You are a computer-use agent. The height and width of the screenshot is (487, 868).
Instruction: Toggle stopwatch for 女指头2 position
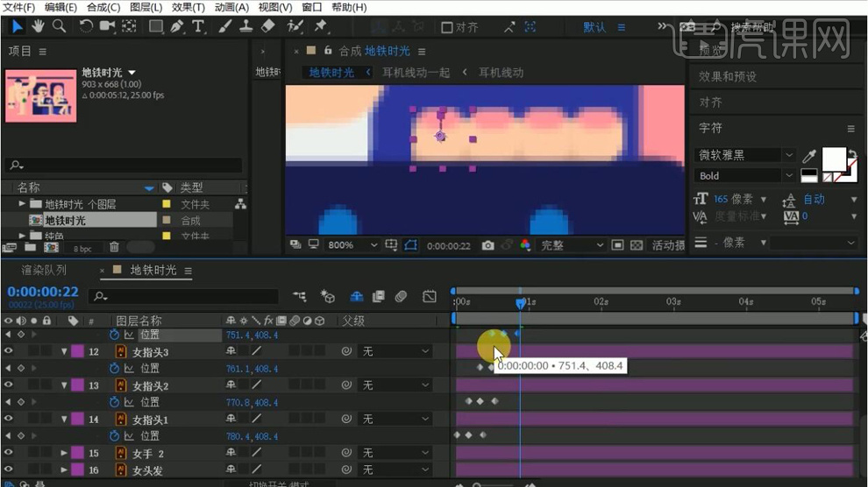[114, 402]
